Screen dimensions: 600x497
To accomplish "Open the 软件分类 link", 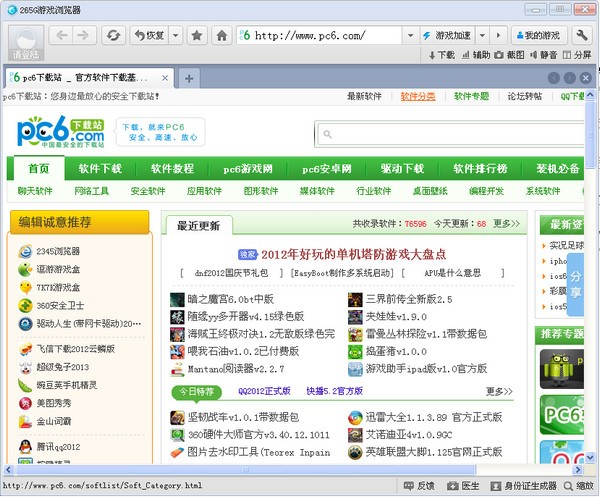I will pyautogui.click(x=418, y=96).
